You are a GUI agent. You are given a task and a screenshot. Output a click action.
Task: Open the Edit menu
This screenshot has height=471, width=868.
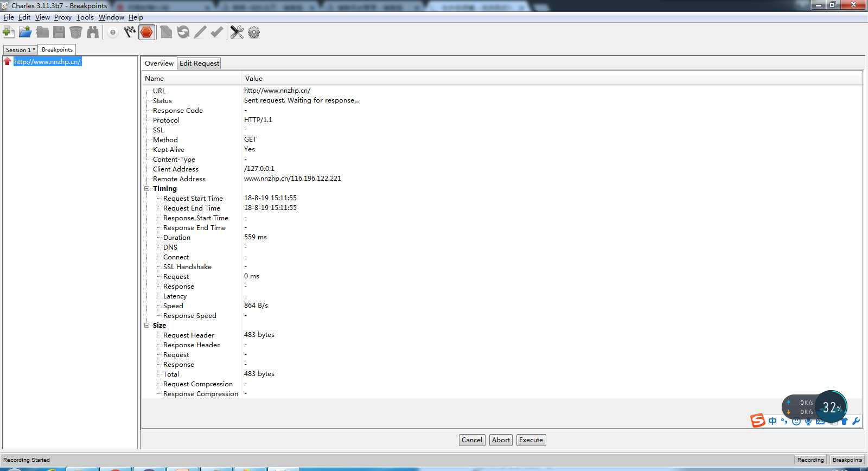coord(24,17)
